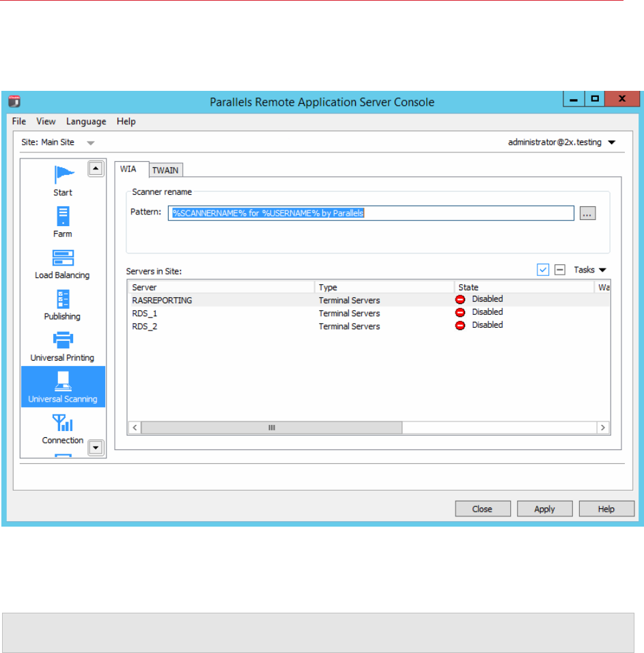Minimize the Parallels console window
The image size is (644, 653).
[x=574, y=99]
